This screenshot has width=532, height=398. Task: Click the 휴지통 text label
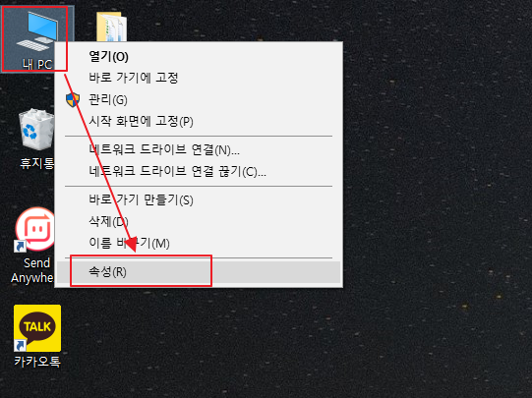[x=37, y=163]
